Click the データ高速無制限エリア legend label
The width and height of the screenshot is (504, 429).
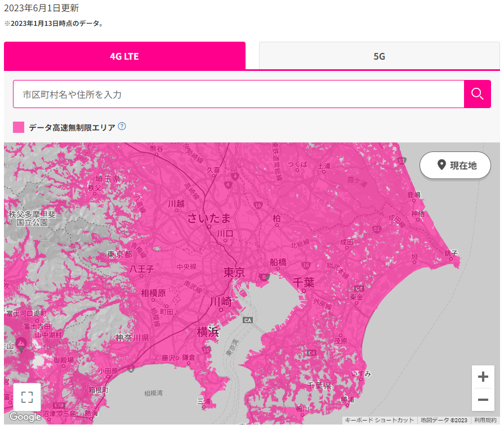(x=72, y=128)
